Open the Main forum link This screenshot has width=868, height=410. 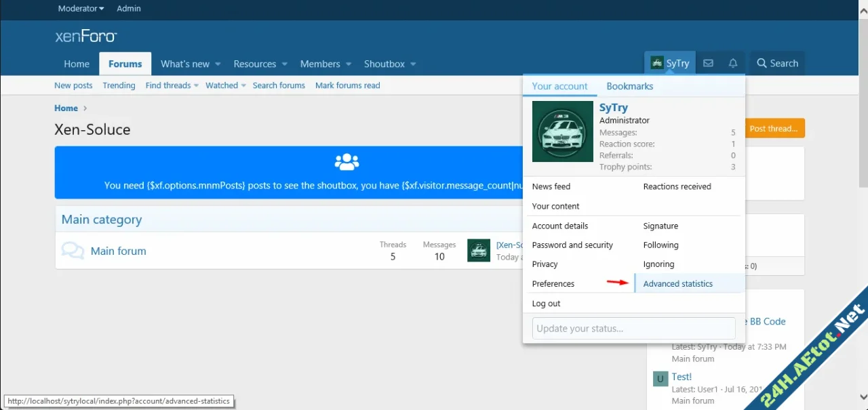click(118, 251)
